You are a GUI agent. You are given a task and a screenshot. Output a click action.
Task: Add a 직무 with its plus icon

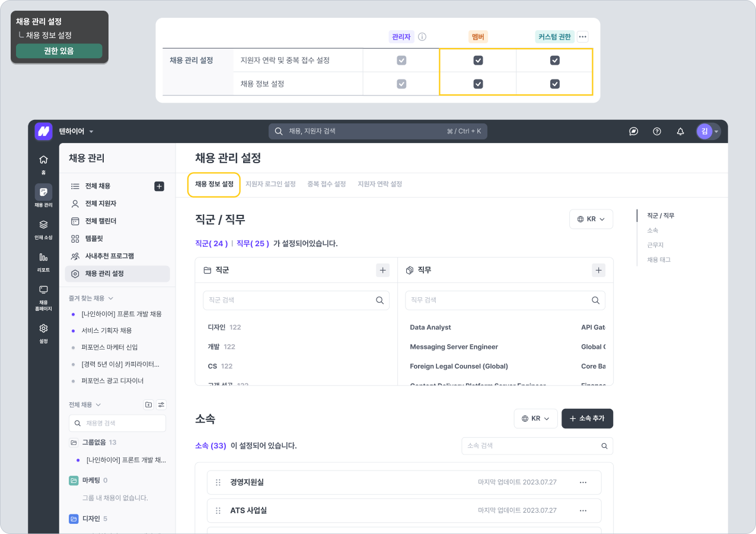[x=599, y=270]
